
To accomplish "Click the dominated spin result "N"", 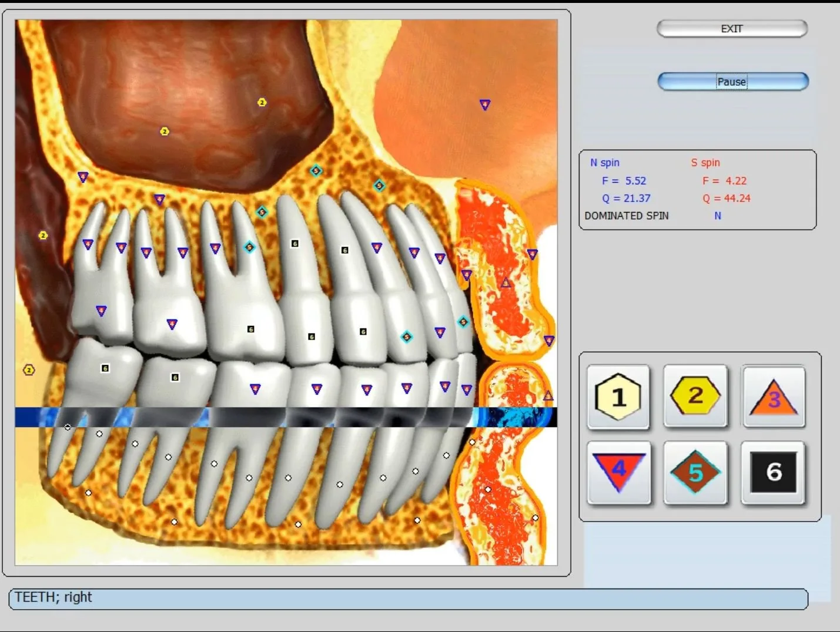I will [718, 216].
